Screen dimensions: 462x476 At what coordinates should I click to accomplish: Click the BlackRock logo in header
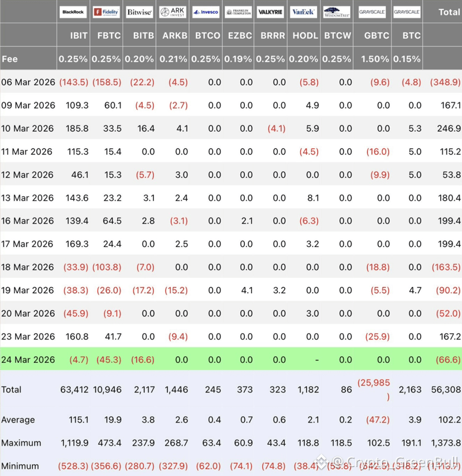coord(73,12)
